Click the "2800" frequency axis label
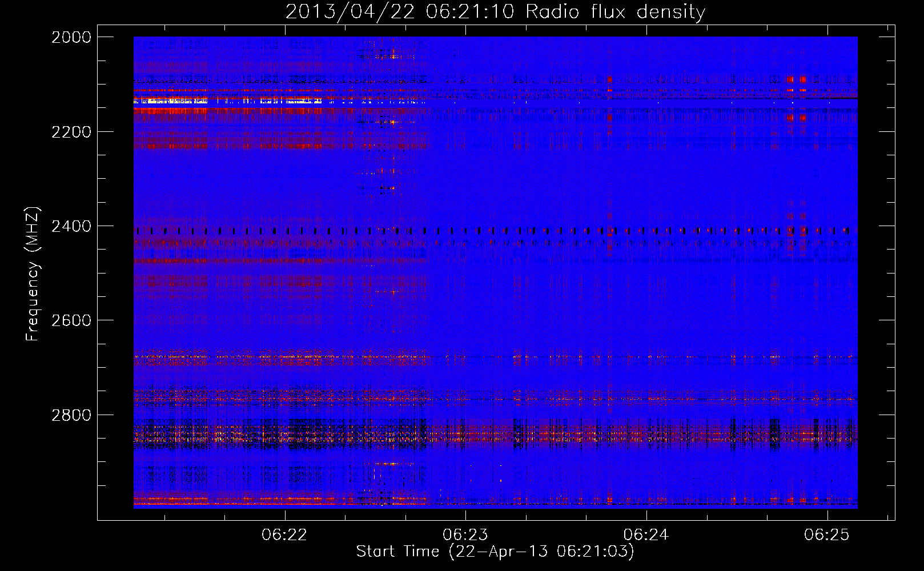The height and width of the screenshot is (571, 924). point(71,415)
